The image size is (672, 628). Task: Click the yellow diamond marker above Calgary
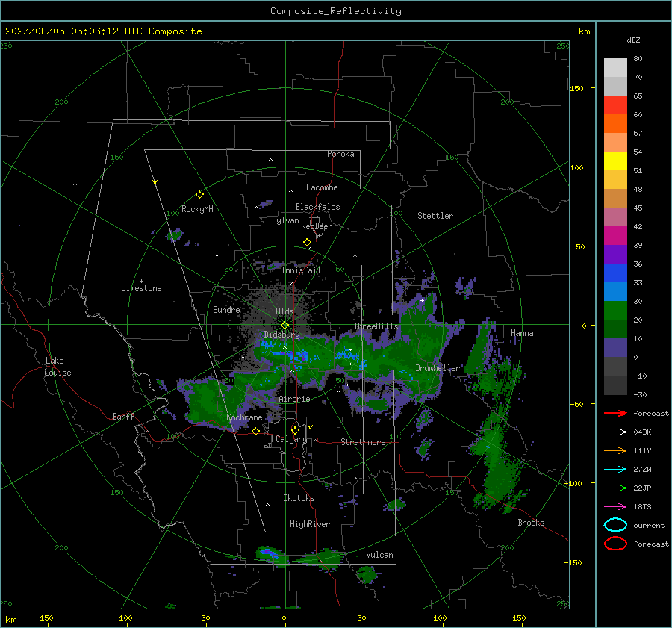[x=295, y=430]
